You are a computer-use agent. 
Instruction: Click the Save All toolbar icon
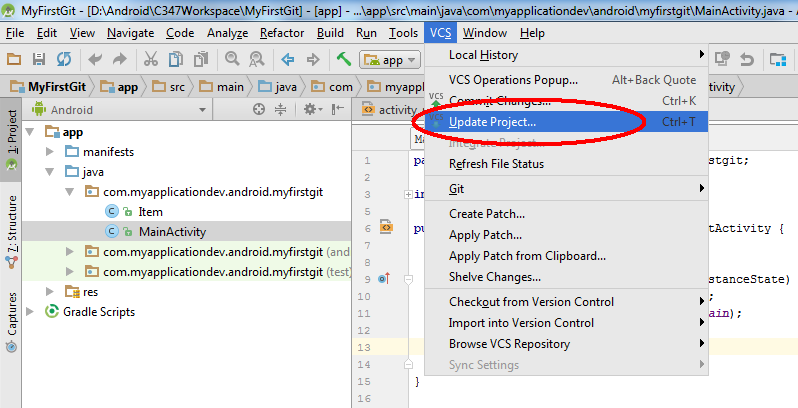point(39,60)
